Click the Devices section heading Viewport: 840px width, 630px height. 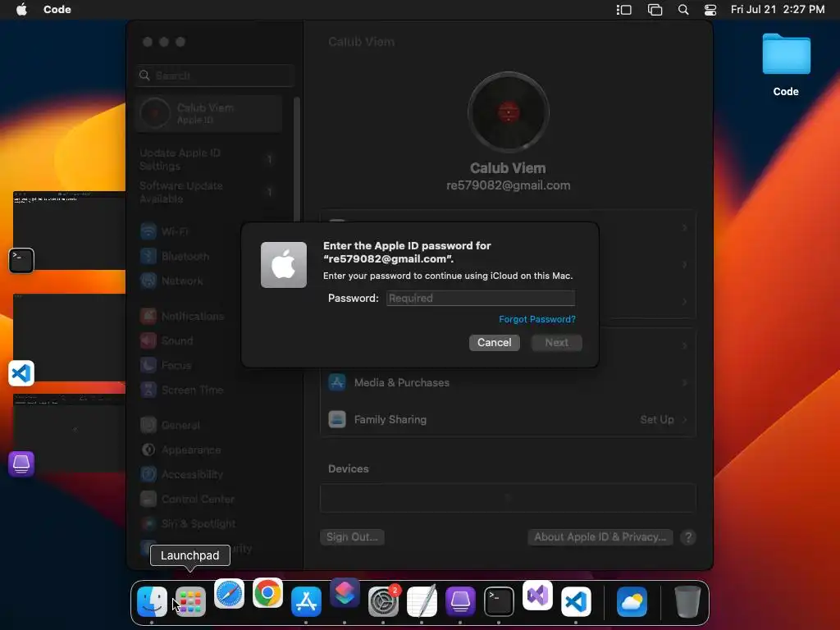tap(348, 468)
